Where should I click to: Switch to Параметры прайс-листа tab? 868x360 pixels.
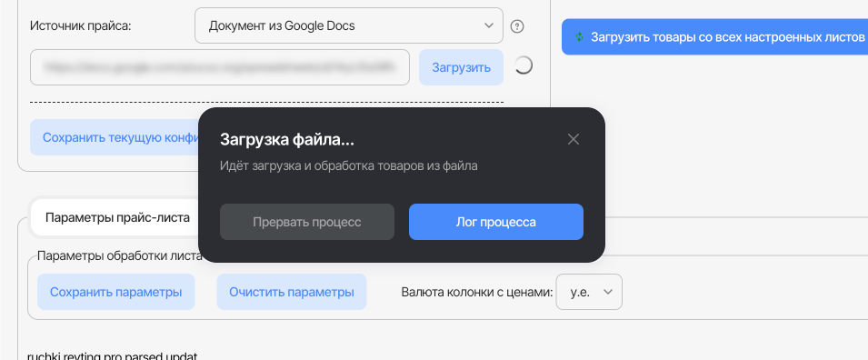click(x=117, y=217)
